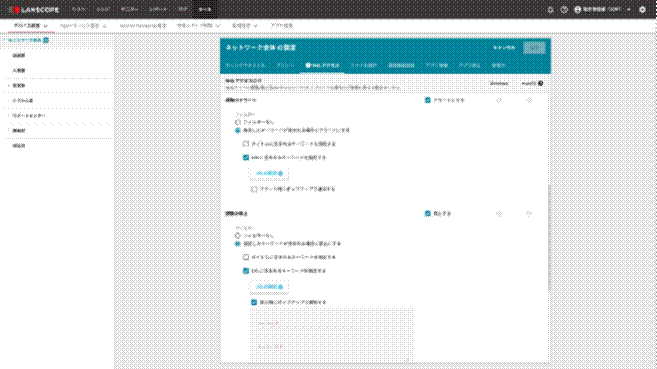The image size is (657, 369).
Task: Toggle the アラートにする checkbox
Action: point(427,100)
